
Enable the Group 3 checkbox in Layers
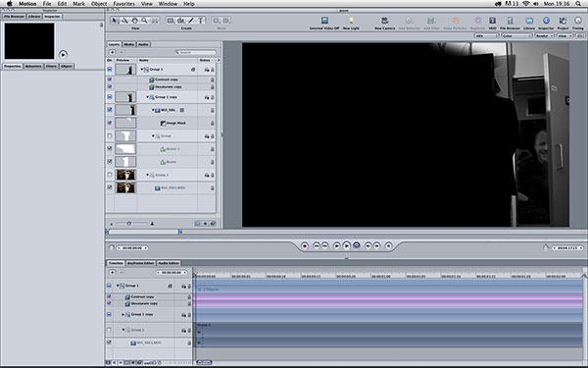(110, 175)
